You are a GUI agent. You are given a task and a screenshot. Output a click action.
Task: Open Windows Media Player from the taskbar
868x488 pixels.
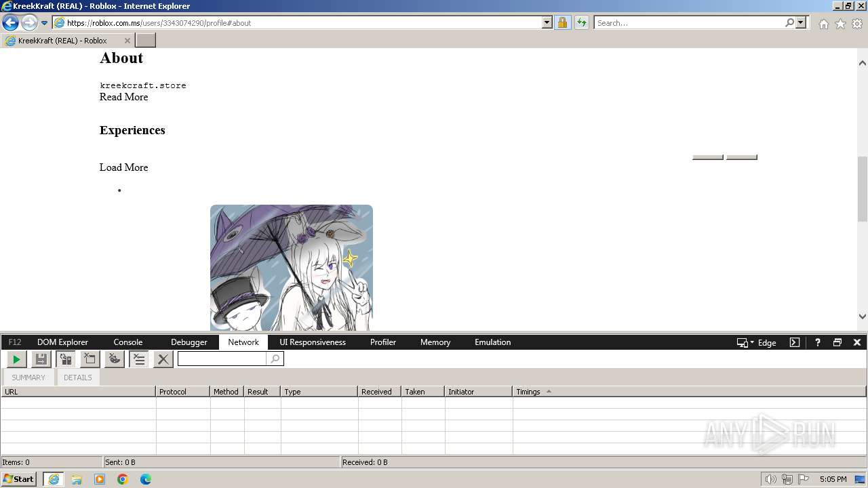pyautogui.click(x=100, y=479)
